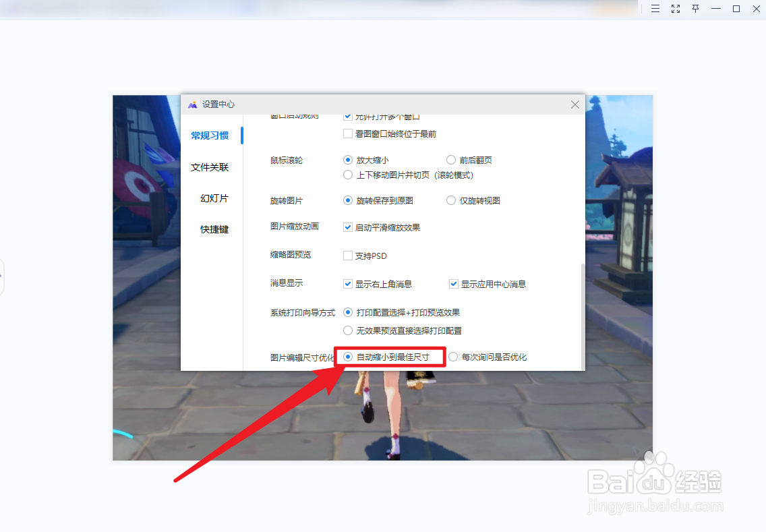766x532 pixels.
Task: Click the settings dialog vertical scrollbar
Action: 582,316
